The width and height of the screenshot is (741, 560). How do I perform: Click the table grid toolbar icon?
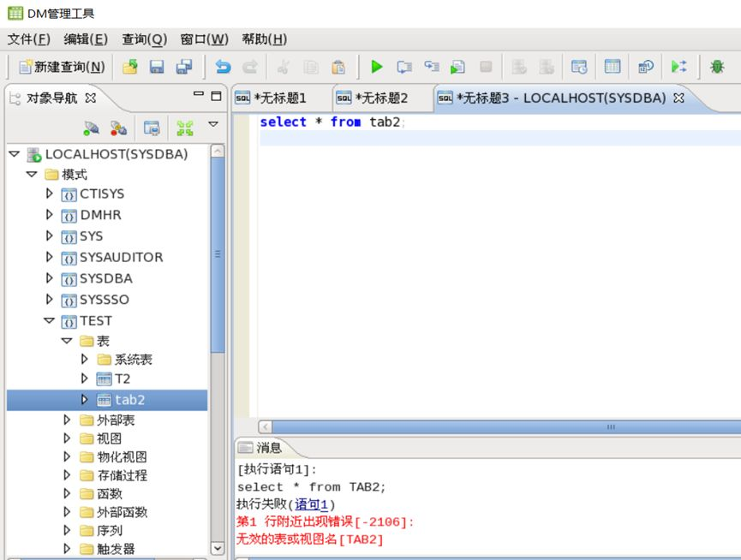(613, 67)
